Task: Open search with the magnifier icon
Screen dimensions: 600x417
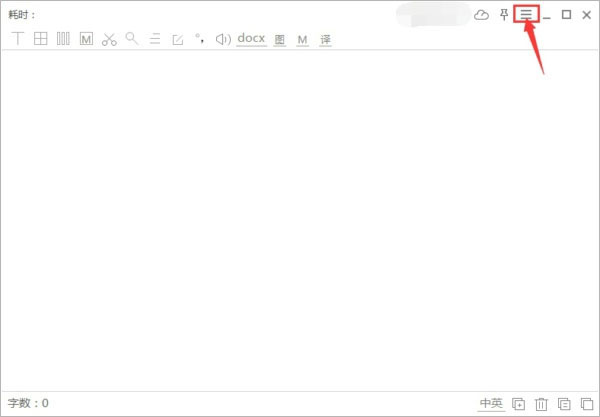Action: point(132,38)
